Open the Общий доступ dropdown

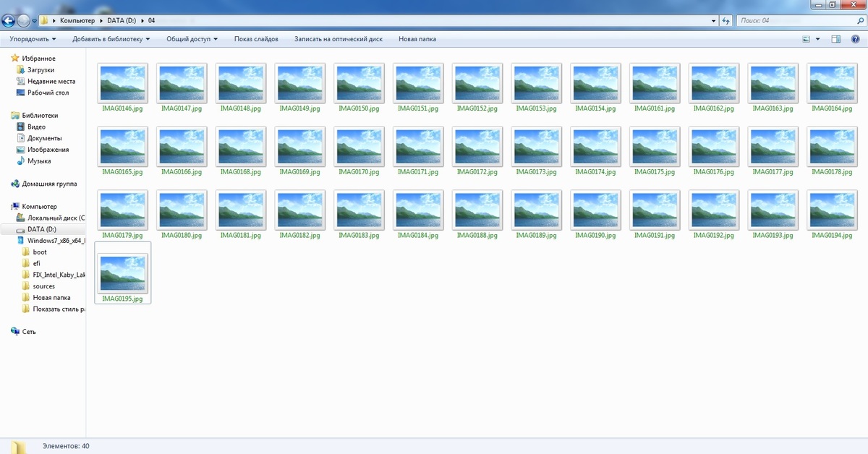[192, 39]
